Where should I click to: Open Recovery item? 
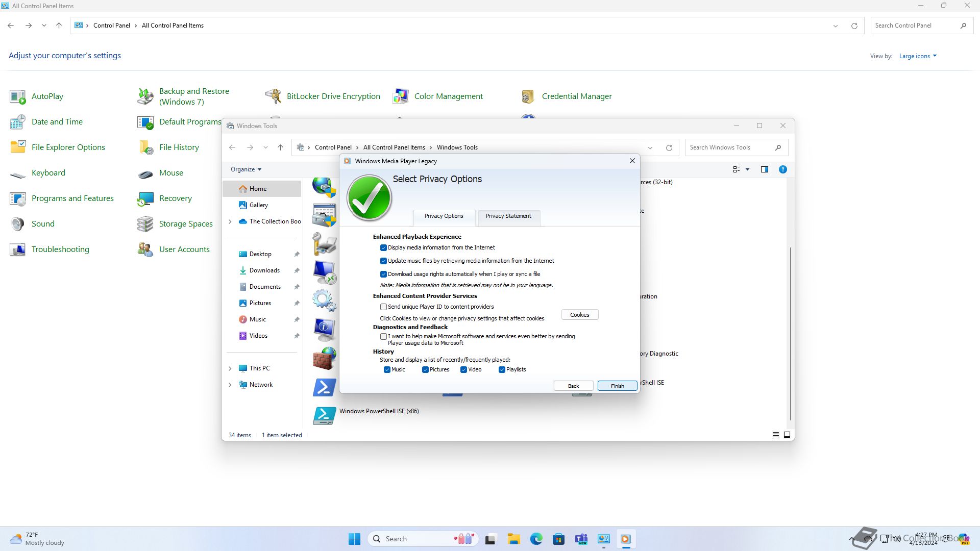pyautogui.click(x=165, y=198)
